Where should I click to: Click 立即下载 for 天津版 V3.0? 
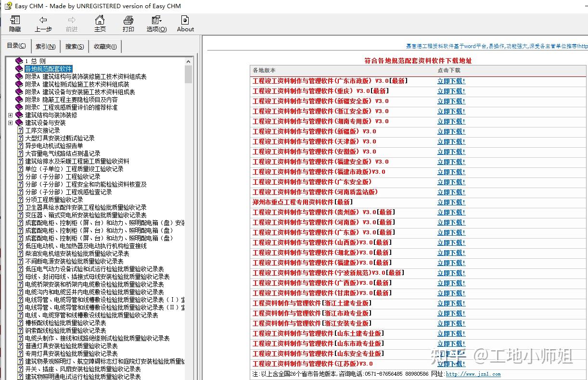click(451, 141)
